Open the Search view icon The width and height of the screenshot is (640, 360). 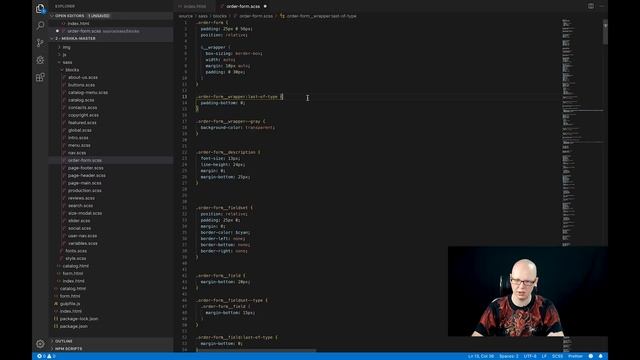click(x=40, y=26)
